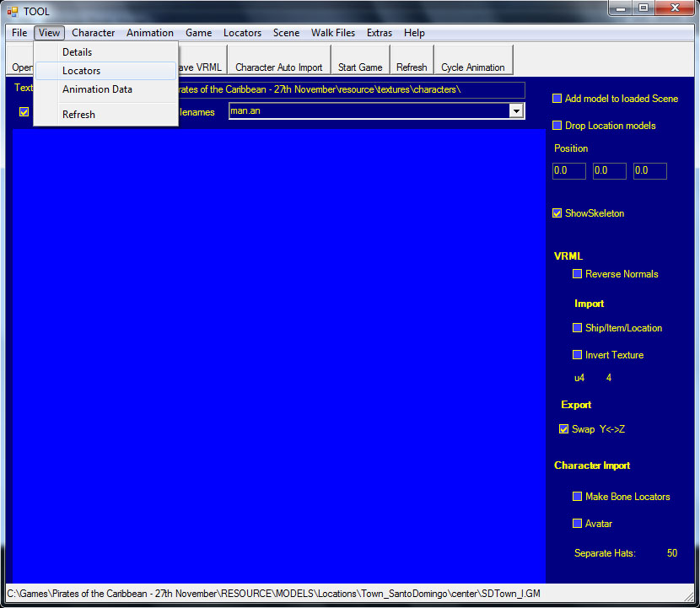This screenshot has height=608, width=700.
Task: Click the third Position coordinate field
Action: click(x=650, y=171)
